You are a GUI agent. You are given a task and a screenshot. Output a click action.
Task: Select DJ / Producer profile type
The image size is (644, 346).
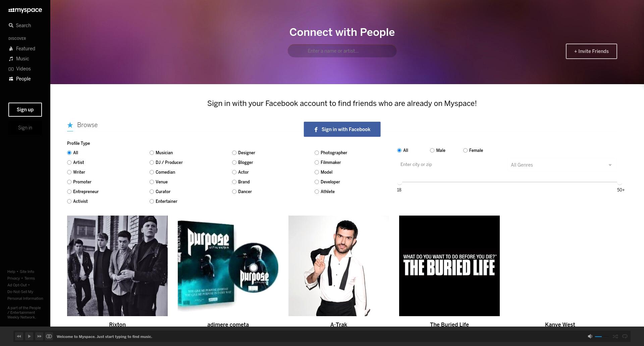point(152,163)
